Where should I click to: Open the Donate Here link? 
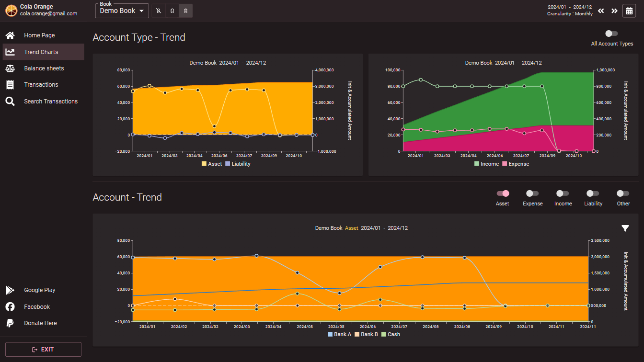[40, 323]
